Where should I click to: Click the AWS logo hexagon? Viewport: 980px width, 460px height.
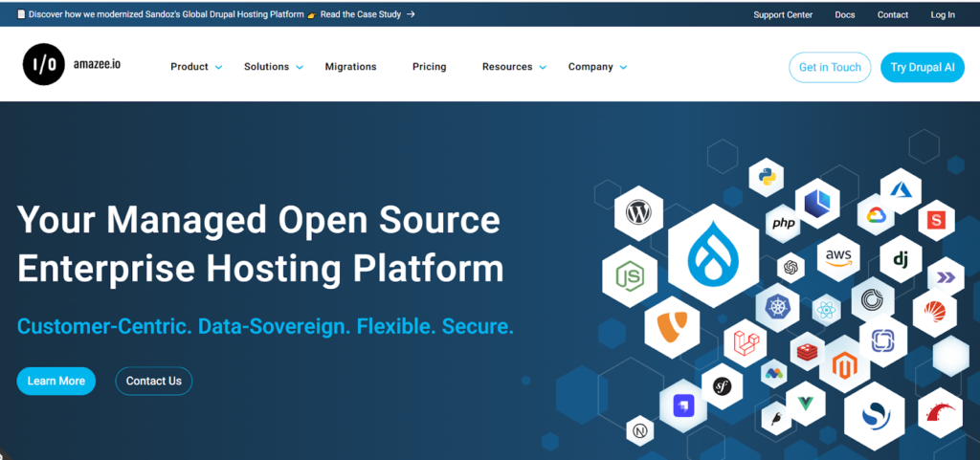point(837,257)
